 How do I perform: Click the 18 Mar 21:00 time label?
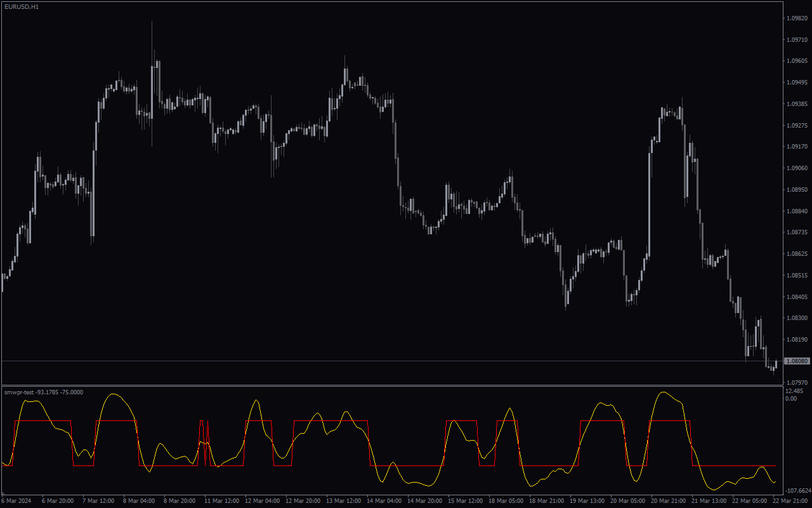point(546,501)
